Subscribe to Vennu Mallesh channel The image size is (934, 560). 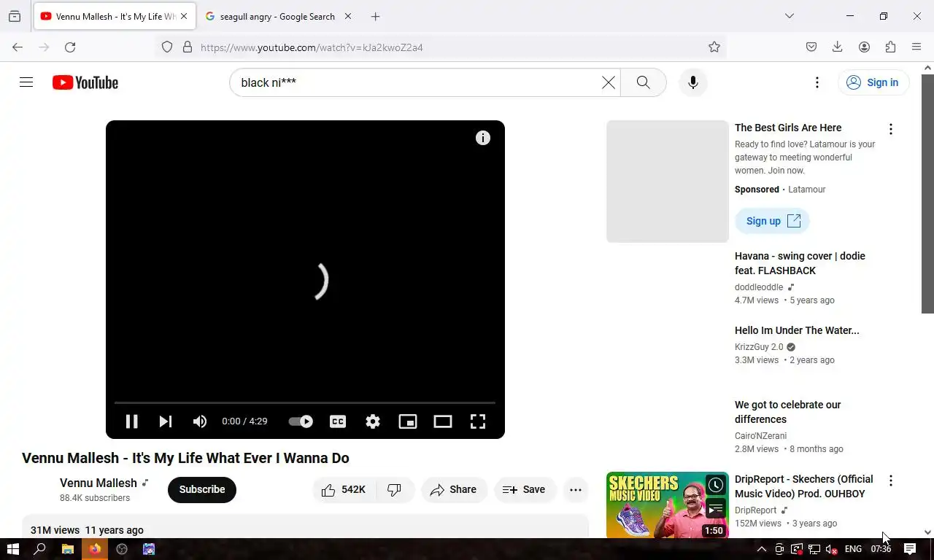point(202,489)
